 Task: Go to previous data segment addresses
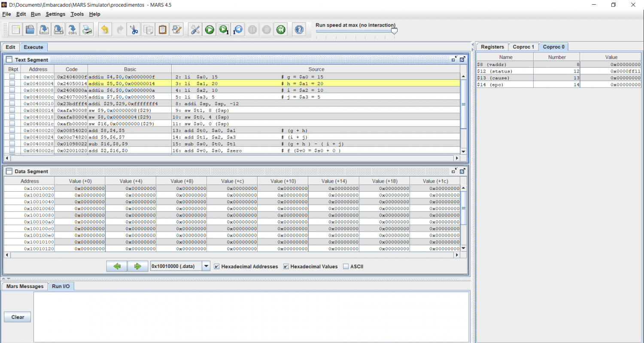[x=117, y=266]
